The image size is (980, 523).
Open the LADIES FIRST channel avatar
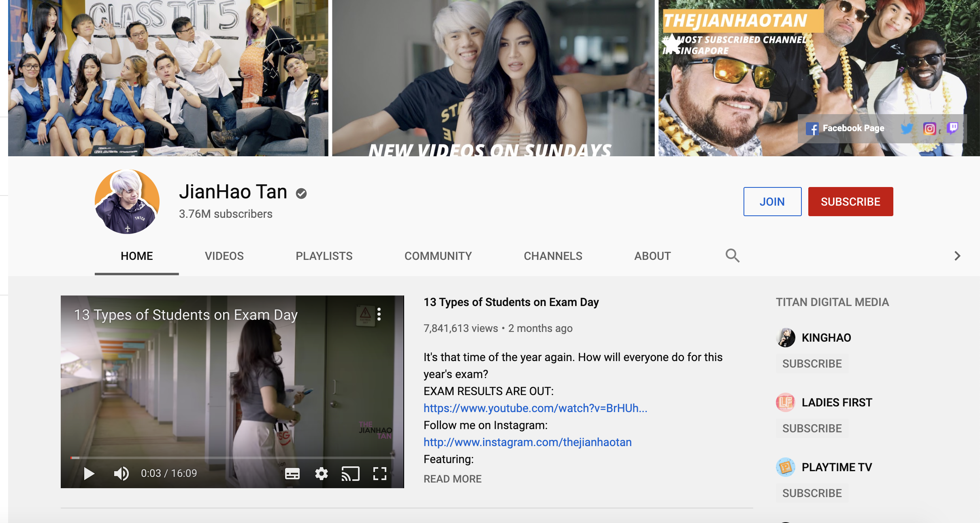(786, 402)
